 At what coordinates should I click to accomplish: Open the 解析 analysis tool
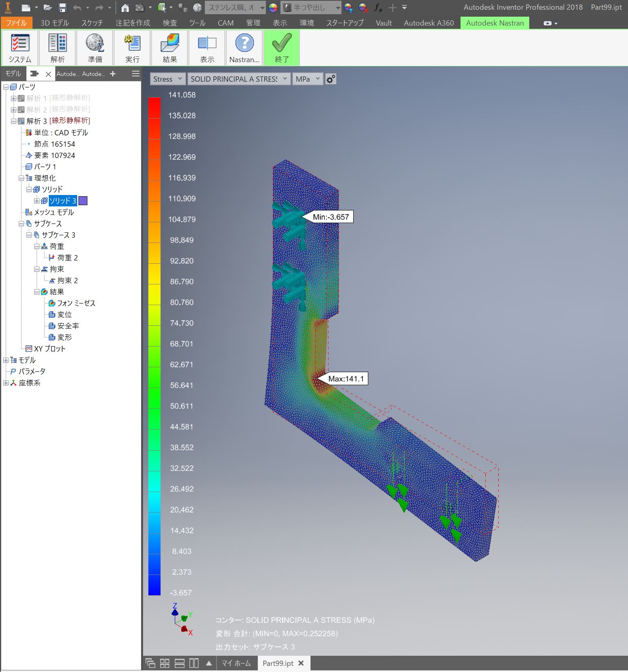57,48
